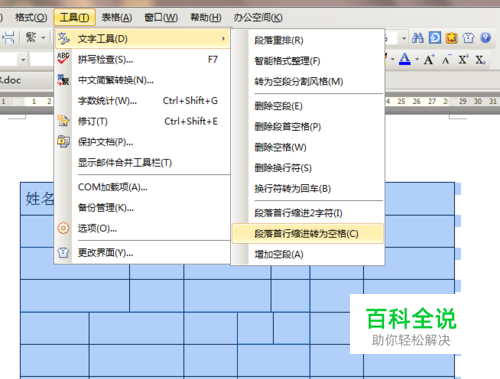
Task: Click the .doc document tab
Action: click(26, 80)
